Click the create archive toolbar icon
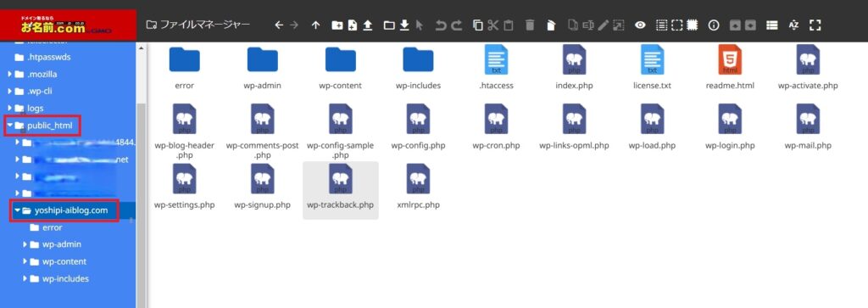The image size is (868, 308). [750, 25]
